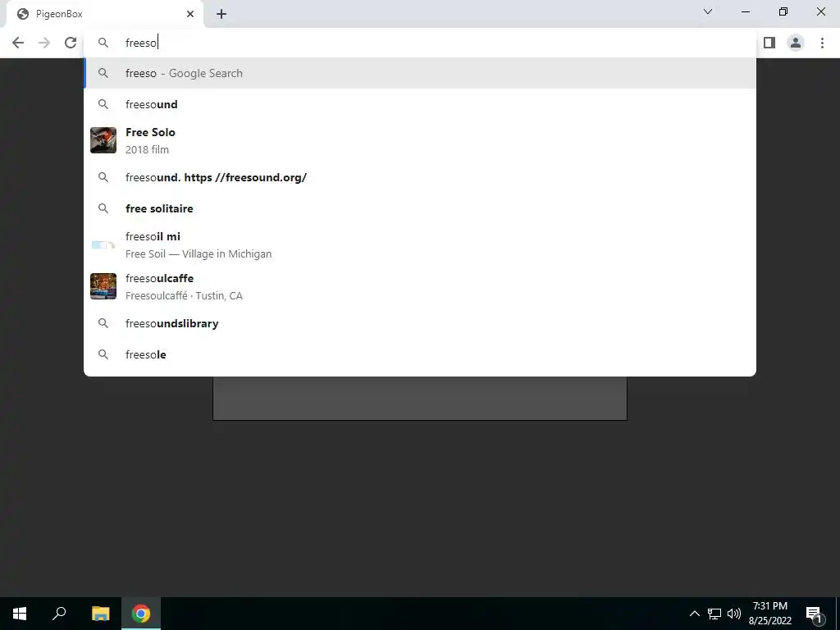Show hidden system tray icons
Image resolution: width=840 pixels, height=630 pixels.
coord(694,614)
